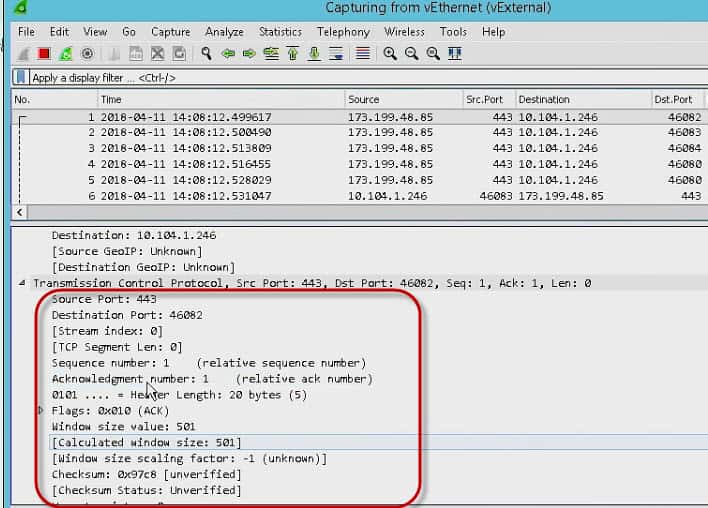Image resolution: width=708 pixels, height=508 pixels.
Task: Select the [Stream index: 0] line
Action: point(107,331)
